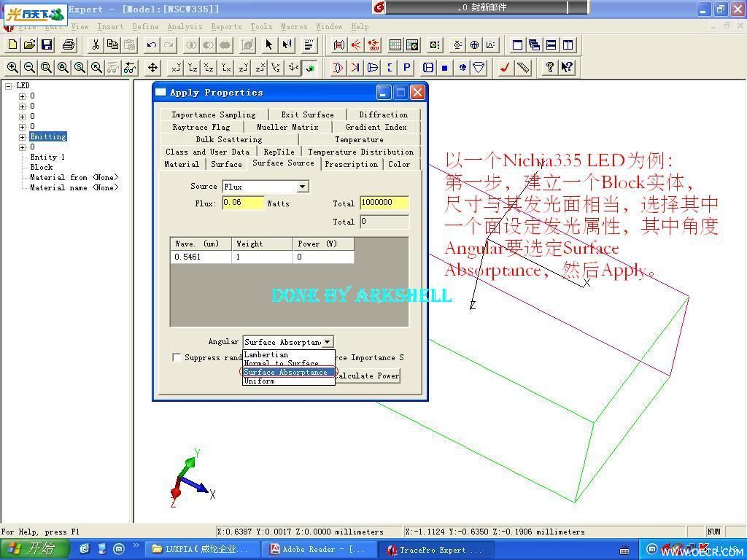The height and width of the screenshot is (560, 747).
Task: Open the Irradiance map grid icon
Action: [x=395, y=44]
